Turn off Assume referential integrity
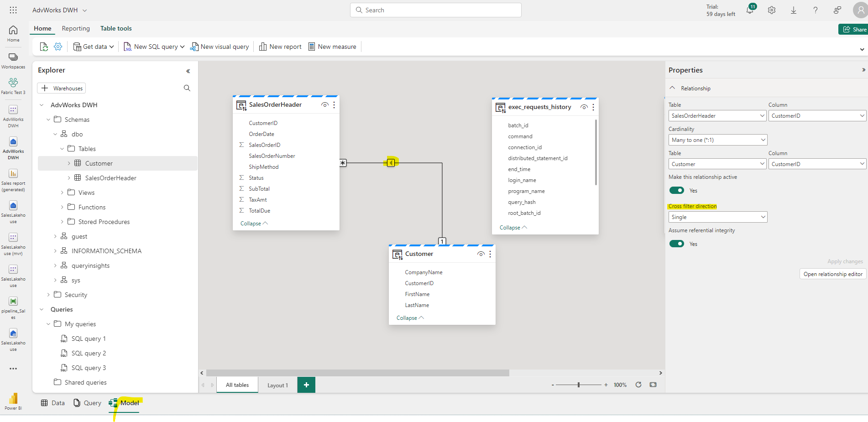This screenshot has width=868, height=422. [677, 244]
